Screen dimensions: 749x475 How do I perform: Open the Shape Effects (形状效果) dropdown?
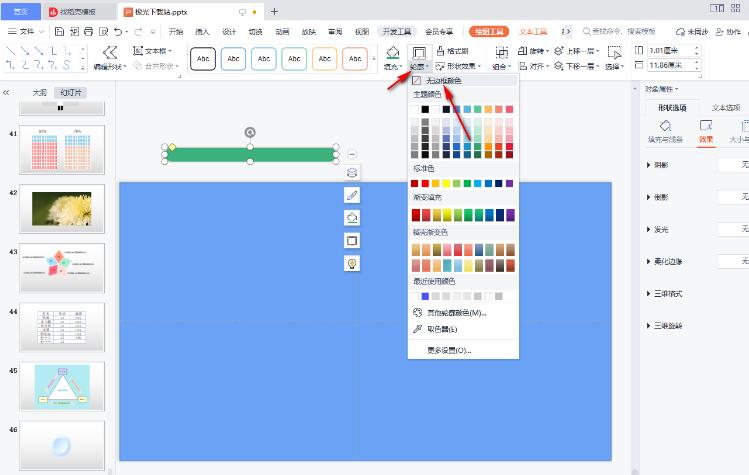click(460, 66)
